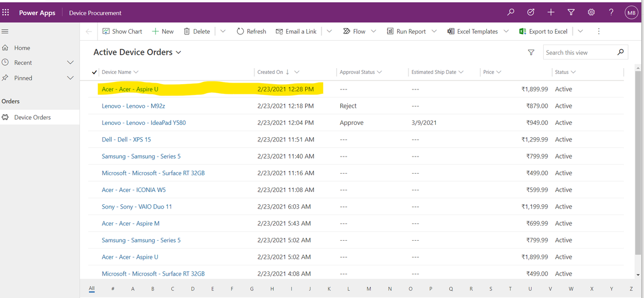Open Dell - Dell - XPS 15 record
The width and height of the screenshot is (644, 298).
126,139
